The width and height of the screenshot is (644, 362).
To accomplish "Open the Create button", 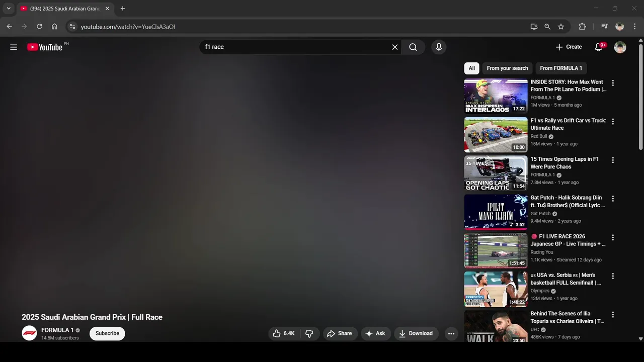I will 569,47.
